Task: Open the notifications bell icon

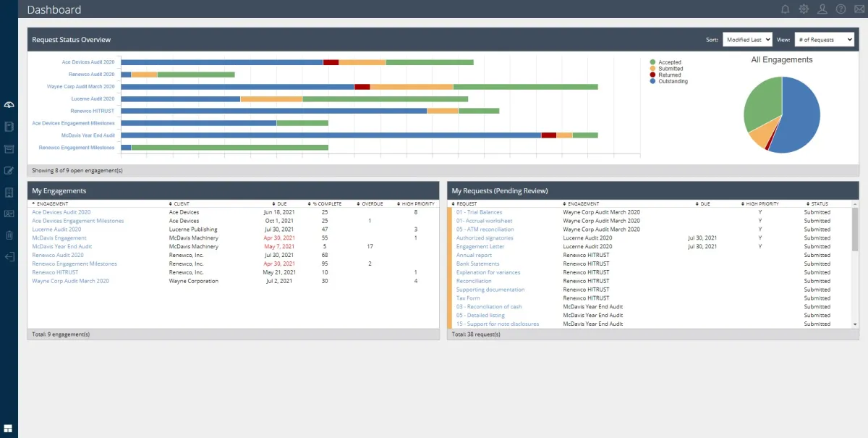Action: [786, 9]
